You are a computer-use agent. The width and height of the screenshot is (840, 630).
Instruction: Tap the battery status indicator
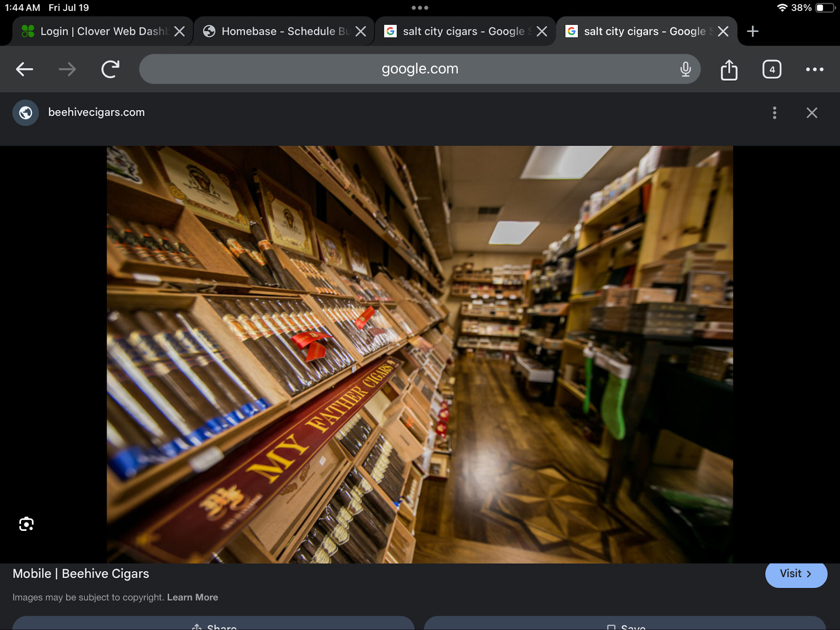pos(825,8)
